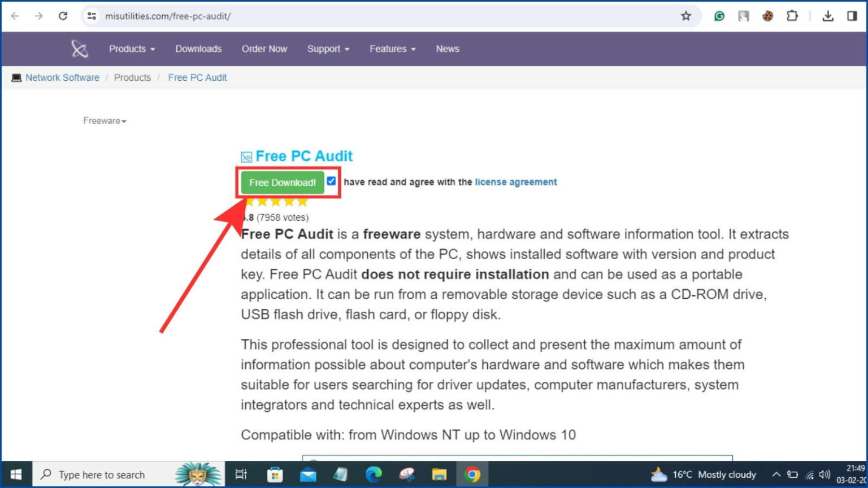Open the cookie manager extension
The image size is (868, 488).
coord(768,16)
